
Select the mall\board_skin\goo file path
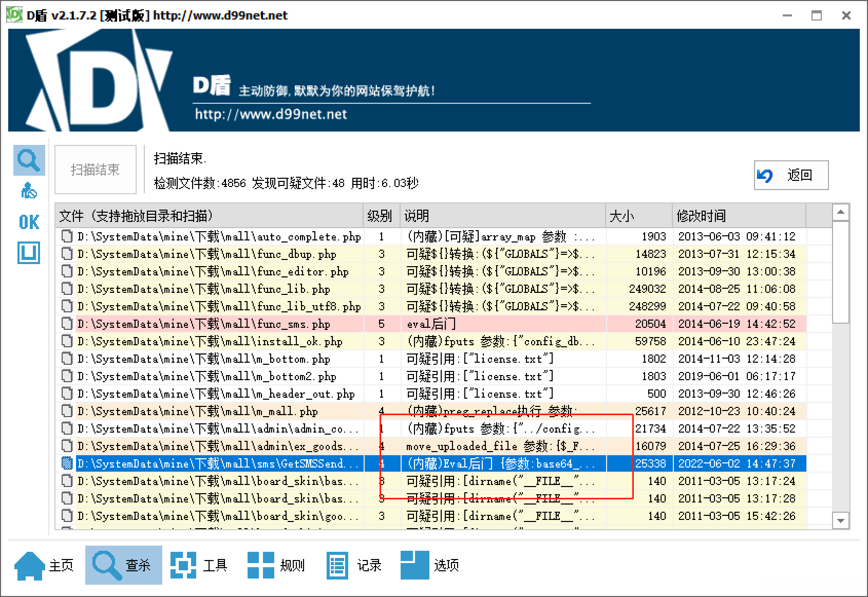pos(218,516)
